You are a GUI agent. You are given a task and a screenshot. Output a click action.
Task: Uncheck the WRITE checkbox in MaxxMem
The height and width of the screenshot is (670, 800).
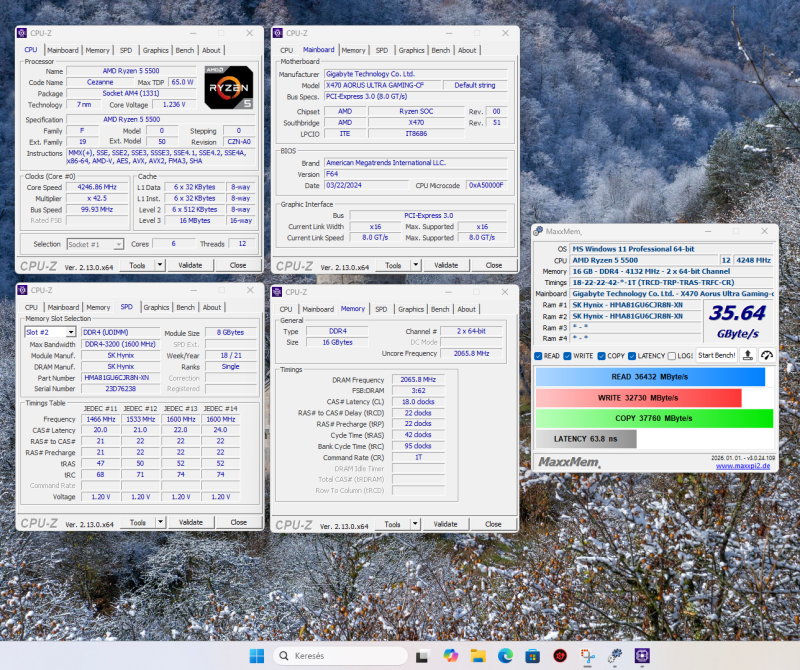567,356
